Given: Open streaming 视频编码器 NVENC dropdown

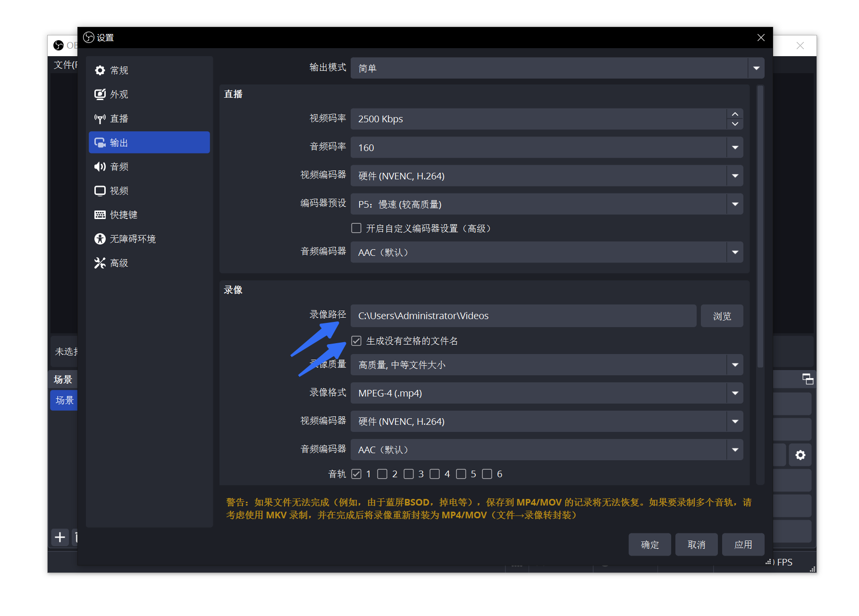Looking at the screenshot, I should (547, 176).
